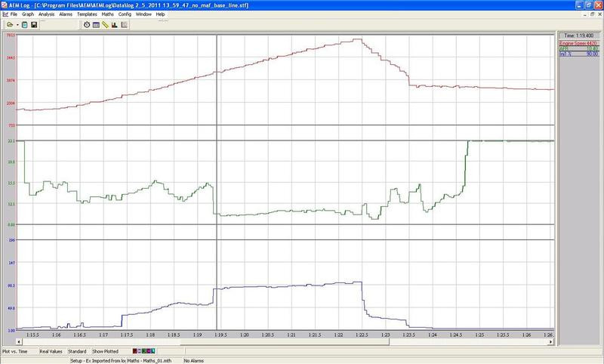Click the cyan channel color swatch
The image size is (604, 364).
click(x=153, y=351)
